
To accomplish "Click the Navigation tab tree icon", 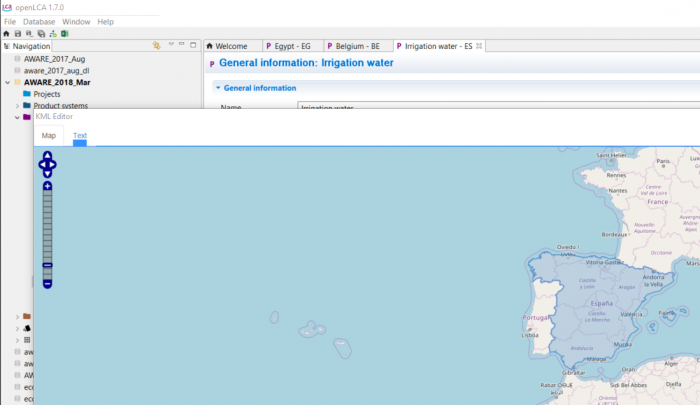I will (x=7, y=46).
